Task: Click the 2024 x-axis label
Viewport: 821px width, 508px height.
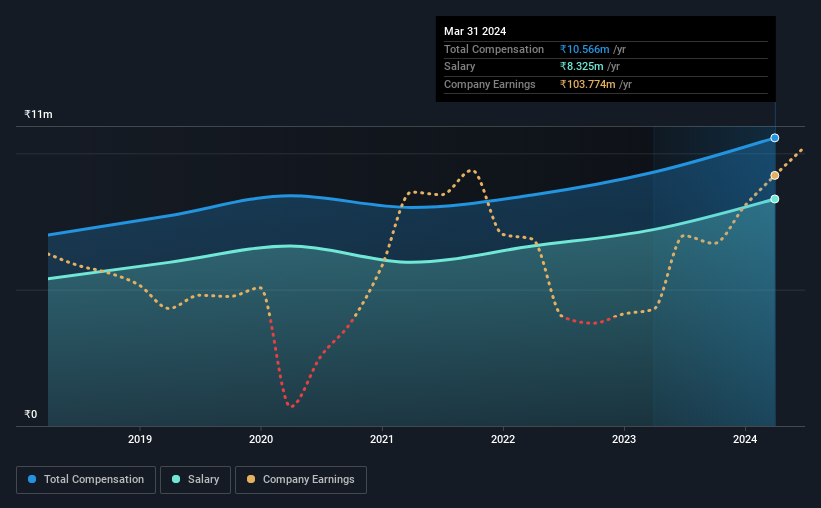Action: pos(745,439)
